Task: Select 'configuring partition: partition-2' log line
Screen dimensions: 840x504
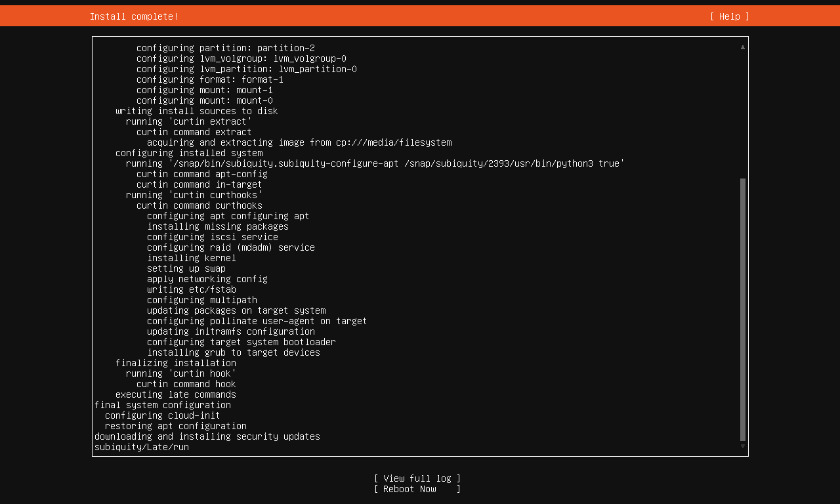Action: pos(226,48)
